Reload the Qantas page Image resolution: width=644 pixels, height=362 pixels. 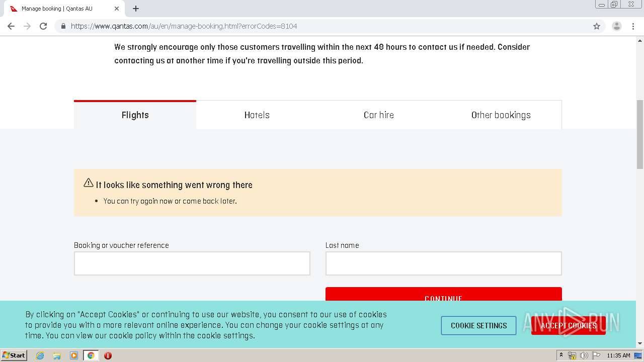point(43,26)
